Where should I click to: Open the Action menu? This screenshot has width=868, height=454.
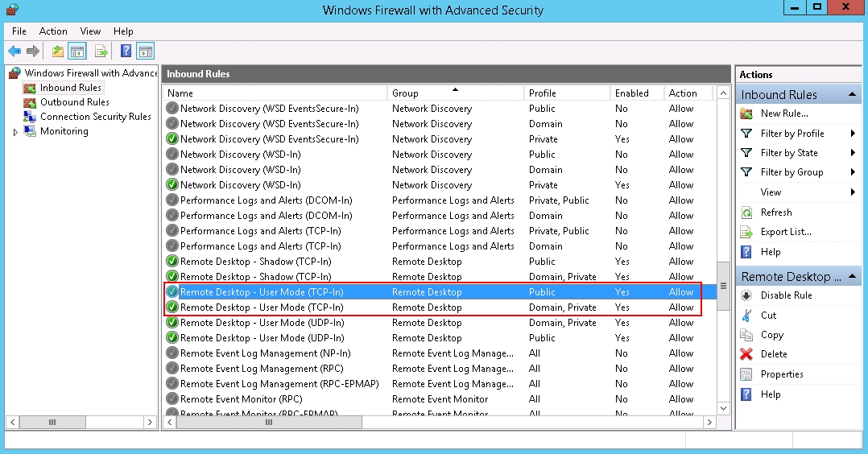point(53,31)
